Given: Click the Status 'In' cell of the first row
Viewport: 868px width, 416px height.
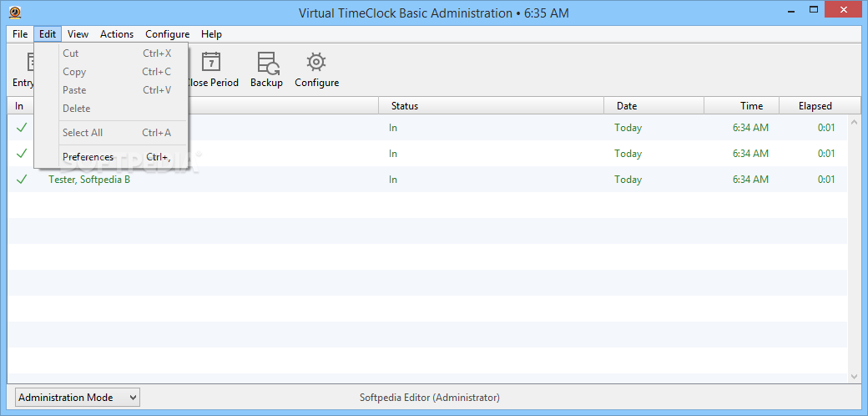Looking at the screenshot, I should coord(393,128).
